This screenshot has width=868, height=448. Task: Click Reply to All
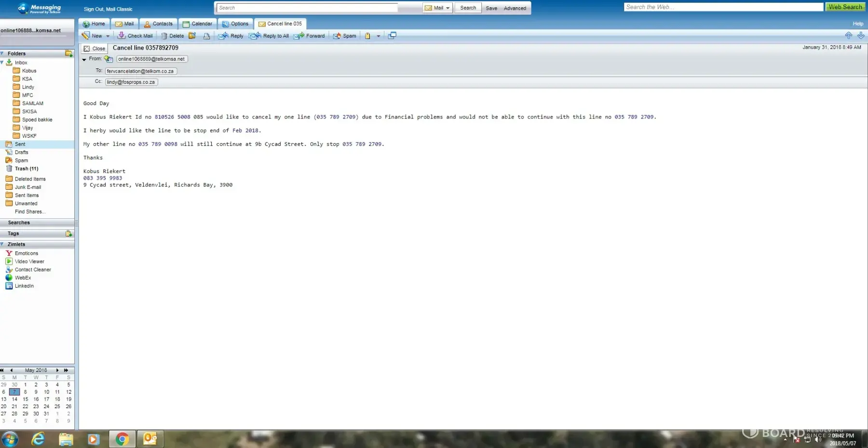click(269, 36)
